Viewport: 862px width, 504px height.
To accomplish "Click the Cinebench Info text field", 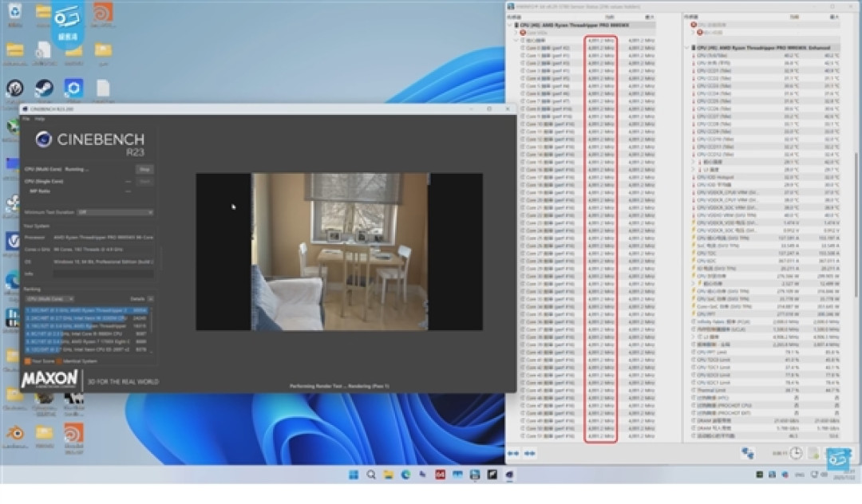I will coord(103,274).
